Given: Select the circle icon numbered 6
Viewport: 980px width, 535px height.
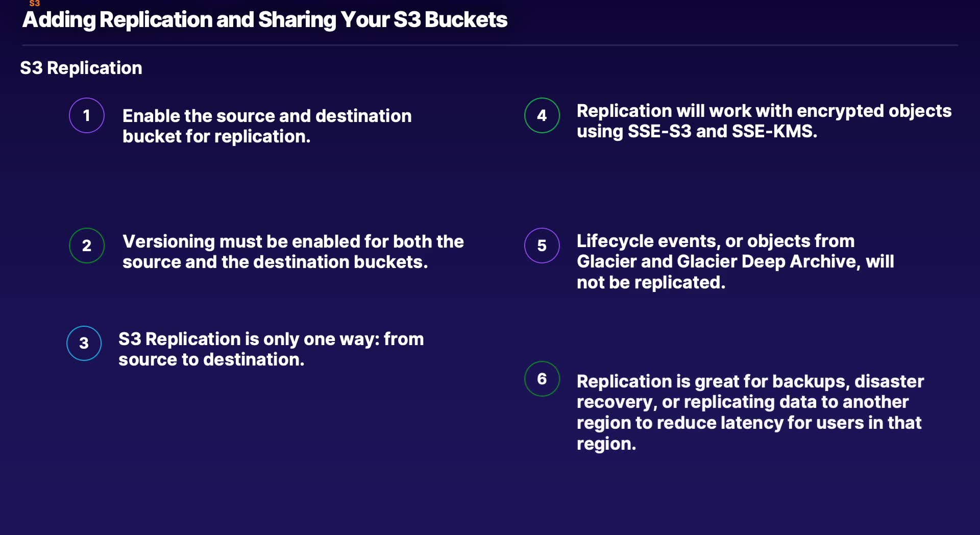Looking at the screenshot, I should pyautogui.click(x=542, y=379).
